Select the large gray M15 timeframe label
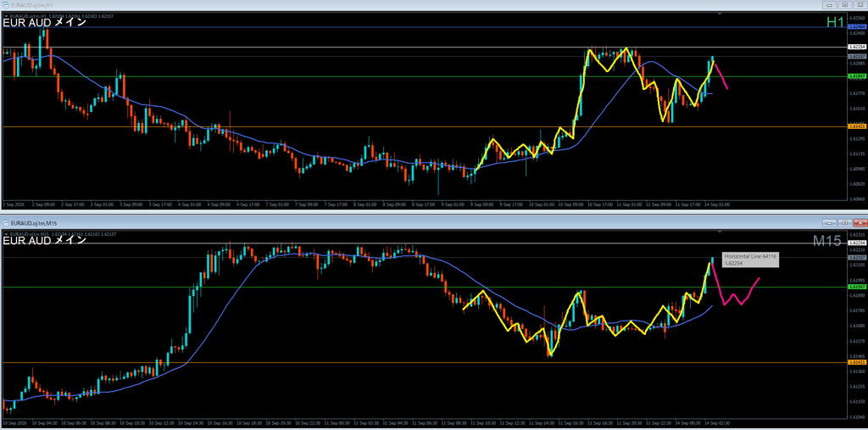Screen dimensions: 868x430 click(x=827, y=241)
